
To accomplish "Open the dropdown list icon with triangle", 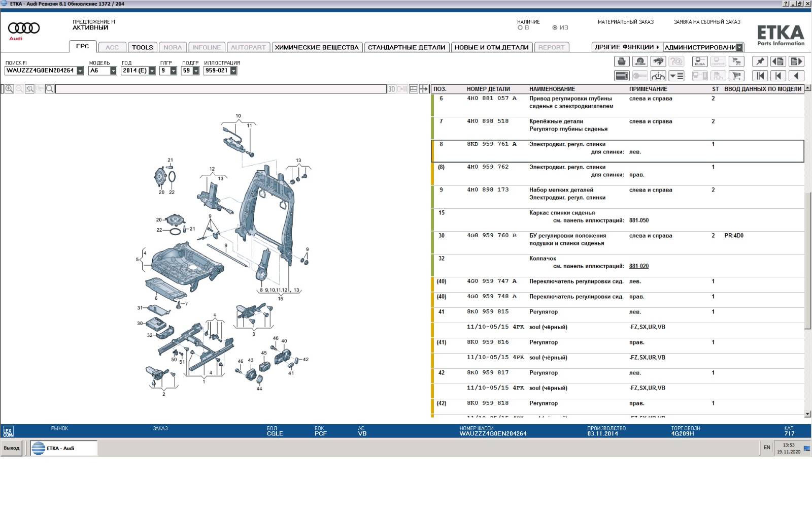I will point(676,76).
